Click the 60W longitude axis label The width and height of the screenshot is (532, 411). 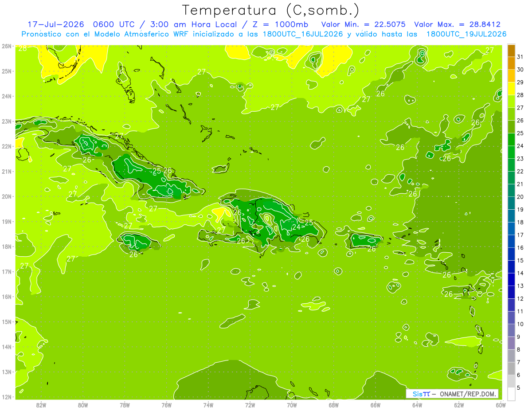pos(501,405)
